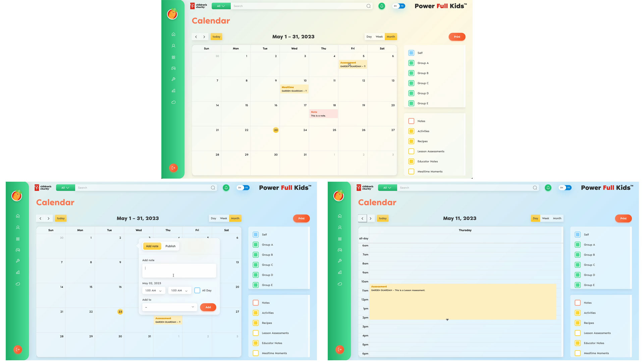This screenshot has height=362, width=644.
Task: Click the Print button on the yellow calendar screen
Action: [x=457, y=37]
